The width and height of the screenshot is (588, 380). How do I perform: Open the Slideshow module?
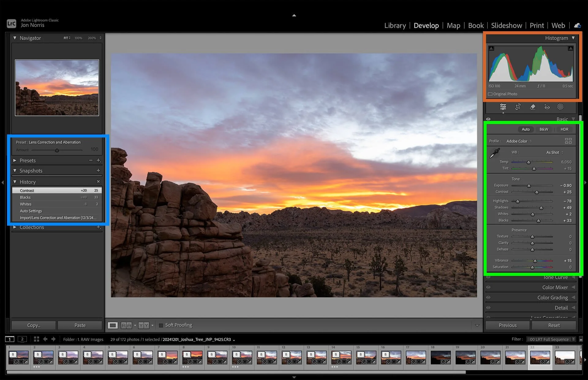coord(506,25)
